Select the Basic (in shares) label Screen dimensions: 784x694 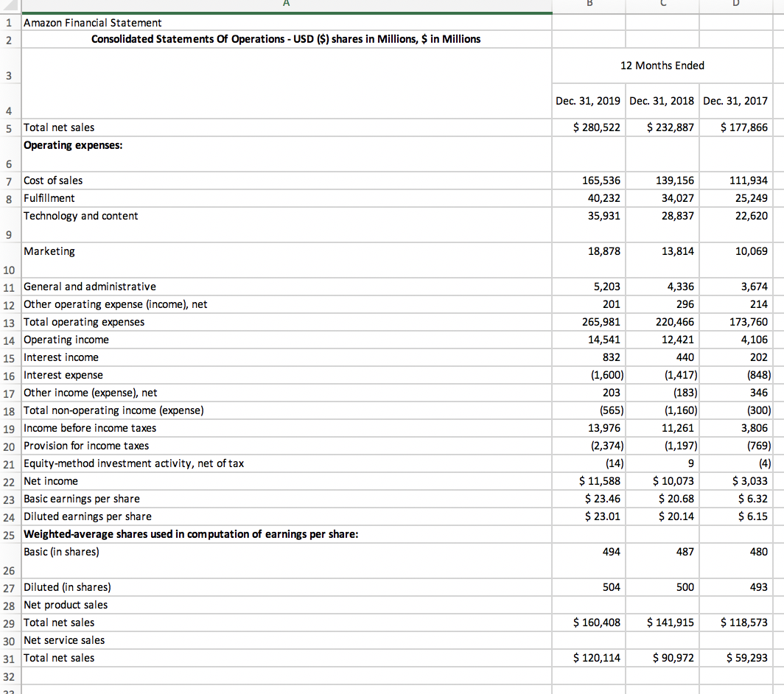(61, 552)
